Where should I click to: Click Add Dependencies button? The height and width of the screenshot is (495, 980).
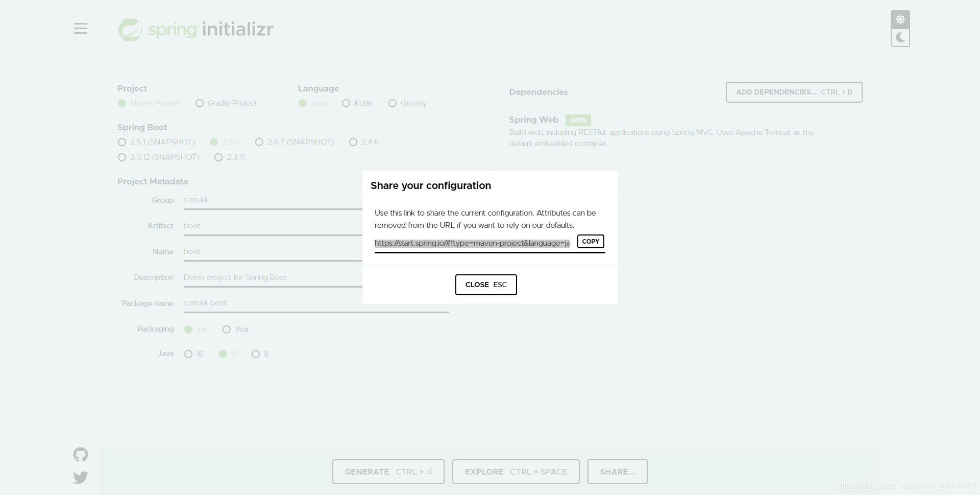pyautogui.click(x=794, y=92)
